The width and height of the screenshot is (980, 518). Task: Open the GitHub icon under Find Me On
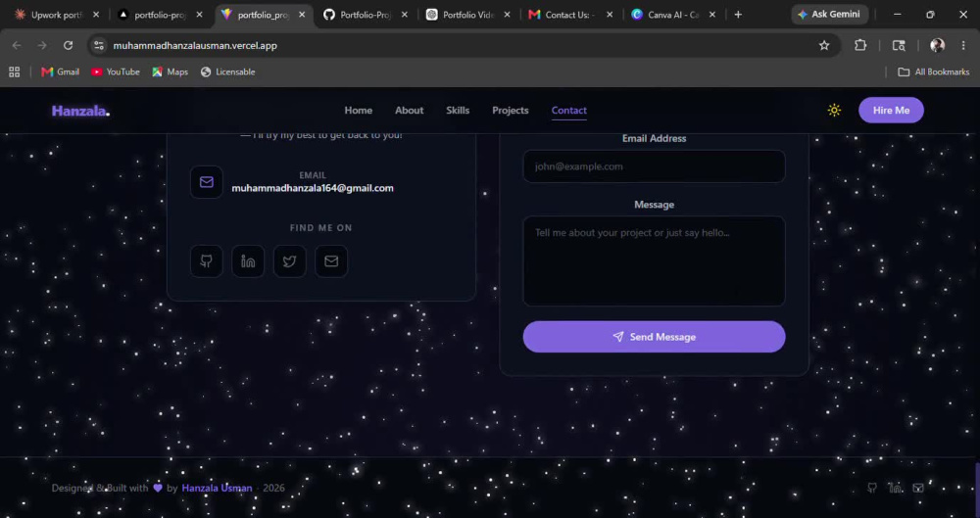(206, 261)
